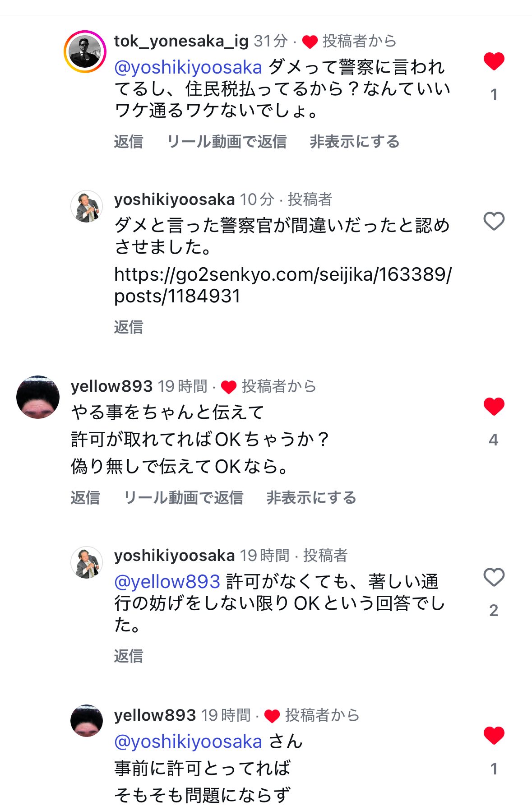Tap 返信 under the go2senkyo link comment
This screenshot has height=811, width=532.
(x=129, y=327)
